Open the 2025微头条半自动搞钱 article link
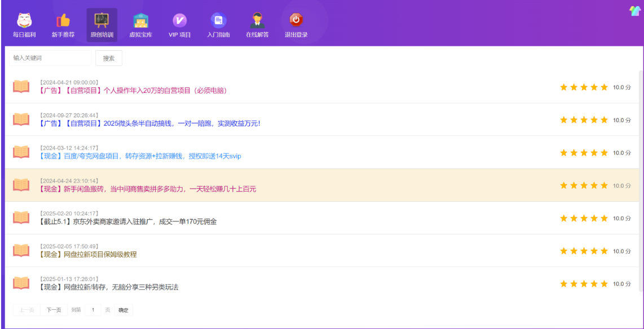Viewport: 644px width, 329px height. (x=150, y=123)
